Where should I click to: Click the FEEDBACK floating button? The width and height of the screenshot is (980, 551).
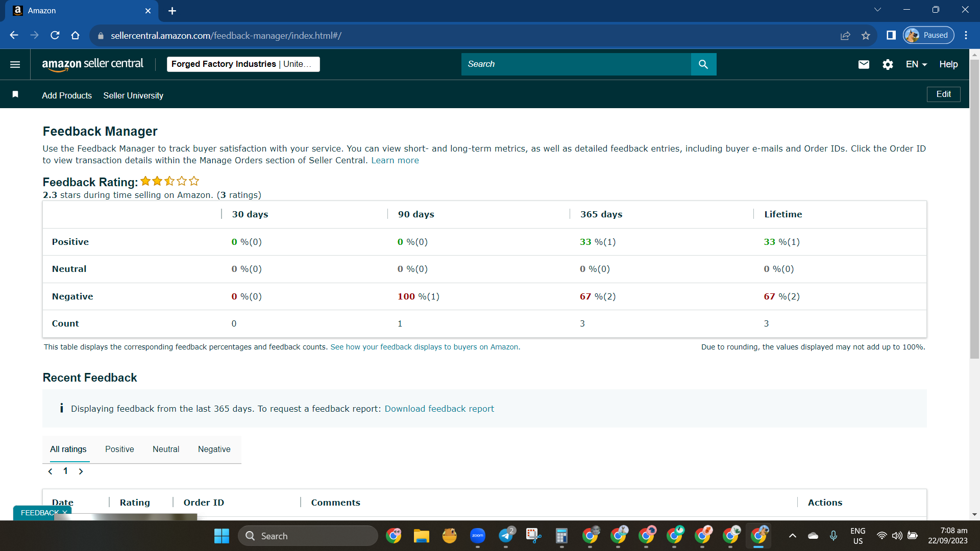39,513
